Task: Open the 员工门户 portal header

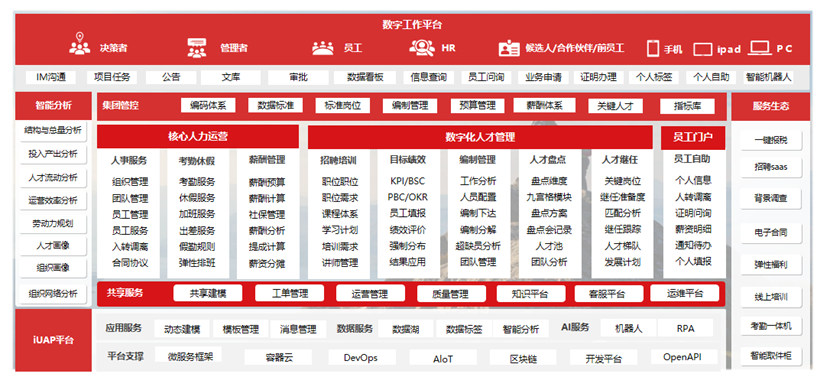Action: point(693,138)
